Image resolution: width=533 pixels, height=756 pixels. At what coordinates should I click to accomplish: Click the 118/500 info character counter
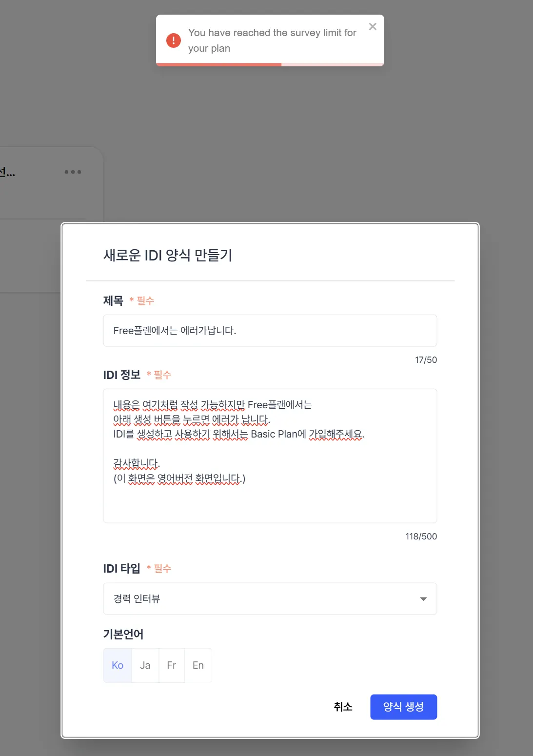tap(421, 537)
